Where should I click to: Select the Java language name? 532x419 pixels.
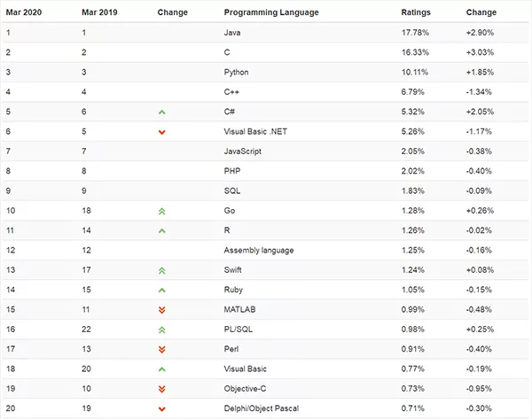[233, 32]
